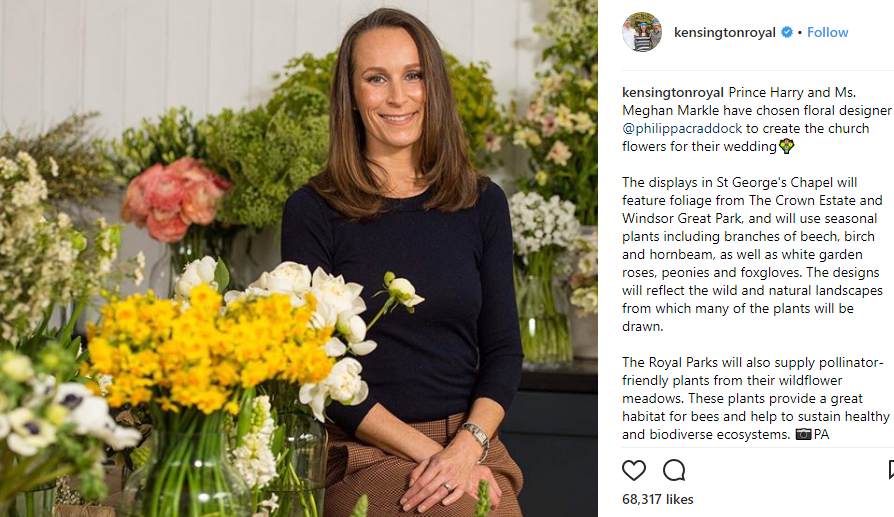Image resolution: width=894 pixels, height=517 pixels.
Task: Open comments via the speech bubble icon
Action: click(674, 470)
